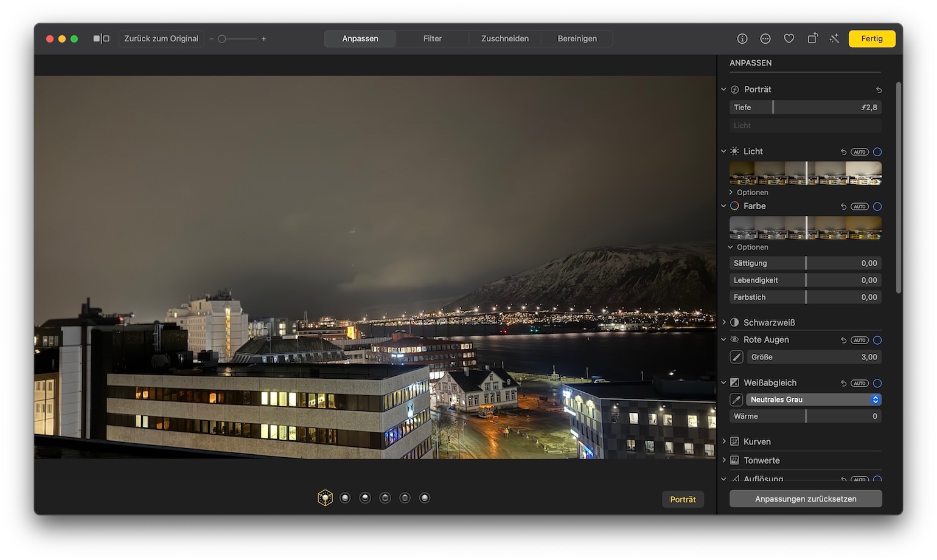Apply auto-enhance with the magic wand icon

pyautogui.click(x=834, y=39)
